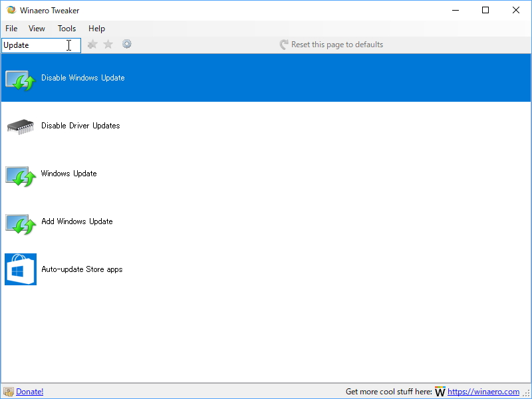
Task: Click the resize grip in the status bar corner
Action: (x=526, y=393)
